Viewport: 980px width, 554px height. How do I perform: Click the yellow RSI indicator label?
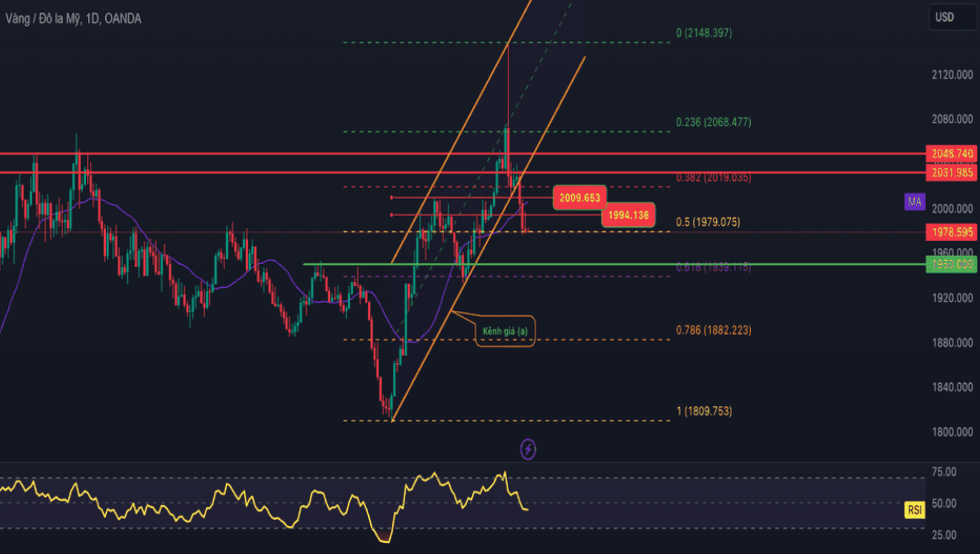(915, 510)
